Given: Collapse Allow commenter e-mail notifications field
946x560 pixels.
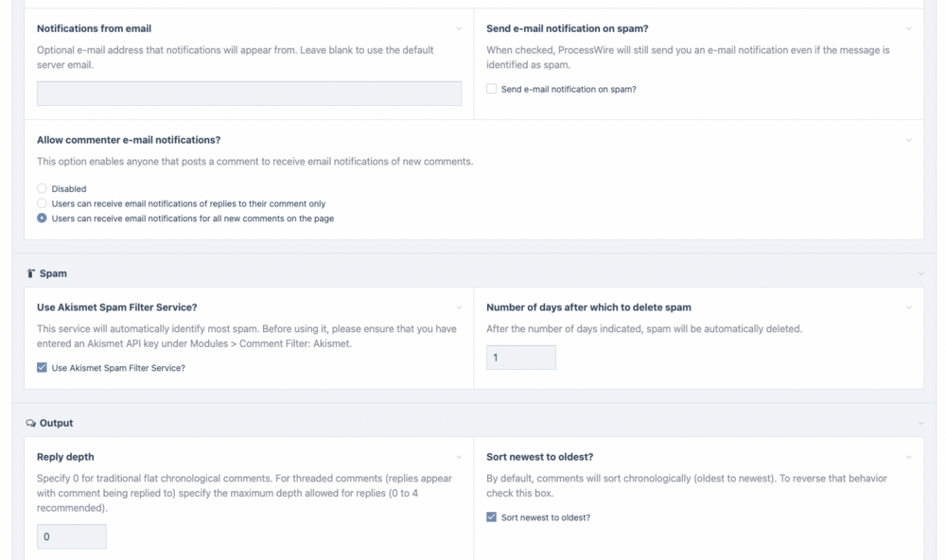Looking at the screenshot, I should click(x=909, y=141).
